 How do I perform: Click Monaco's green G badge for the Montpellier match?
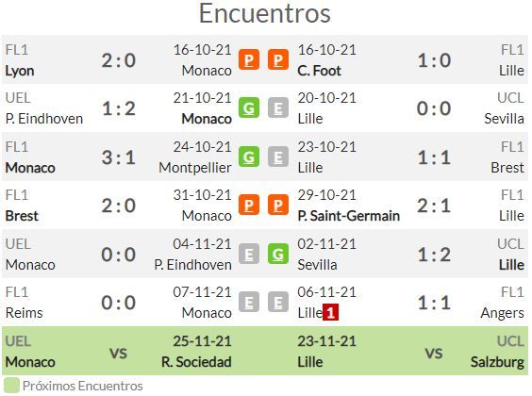pyautogui.click(x=249, y=157)
